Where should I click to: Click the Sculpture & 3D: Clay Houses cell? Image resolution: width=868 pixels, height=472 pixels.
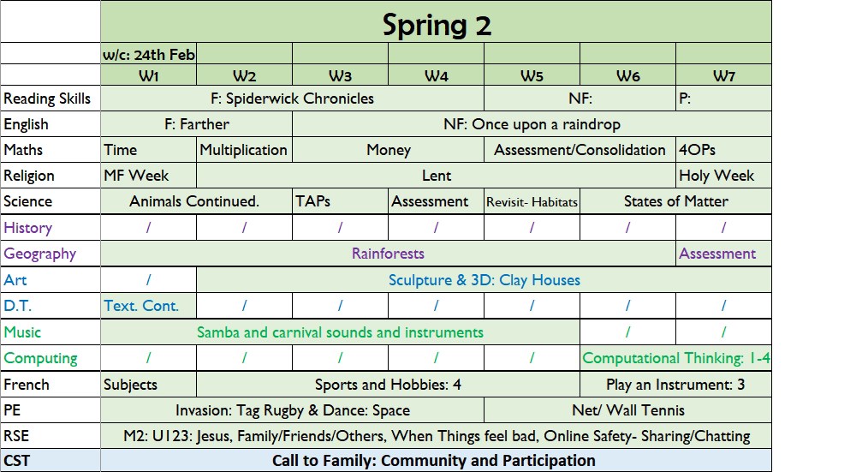pos(485,280)
